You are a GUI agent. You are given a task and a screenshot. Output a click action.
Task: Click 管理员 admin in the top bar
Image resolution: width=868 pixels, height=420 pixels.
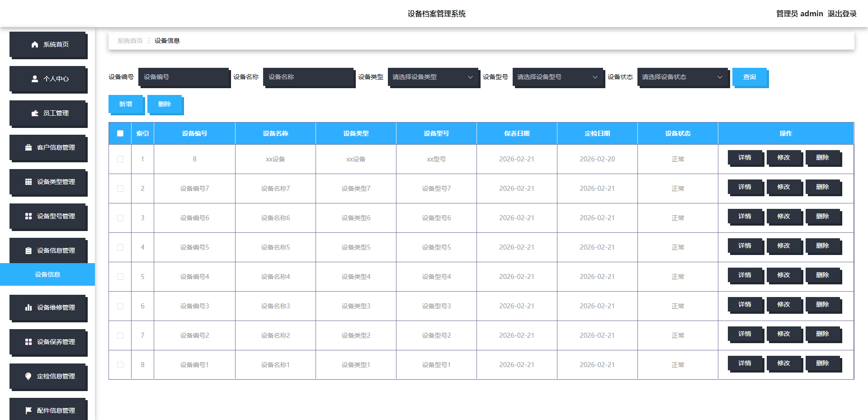(799, 14)
